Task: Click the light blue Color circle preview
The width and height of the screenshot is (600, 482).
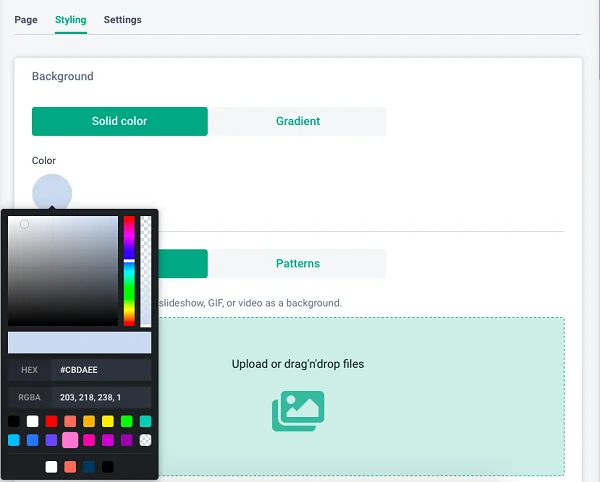Action: pos(52,193)
